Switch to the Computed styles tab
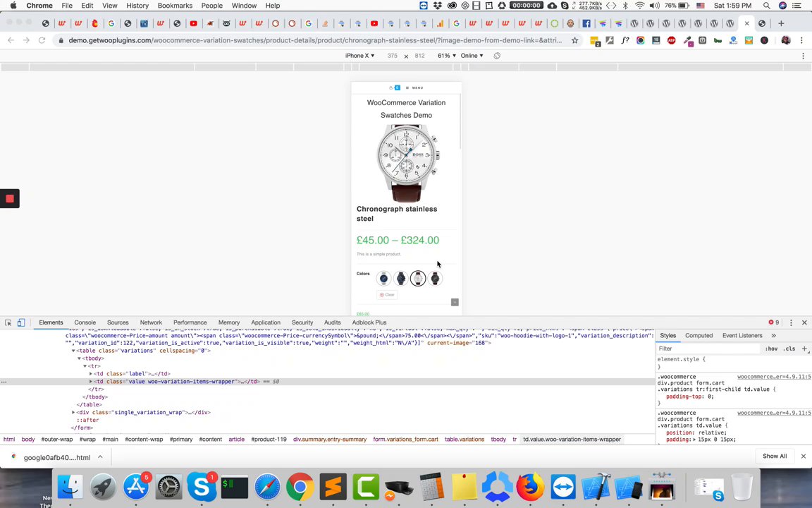812x508 pixels. coord(699,335)
